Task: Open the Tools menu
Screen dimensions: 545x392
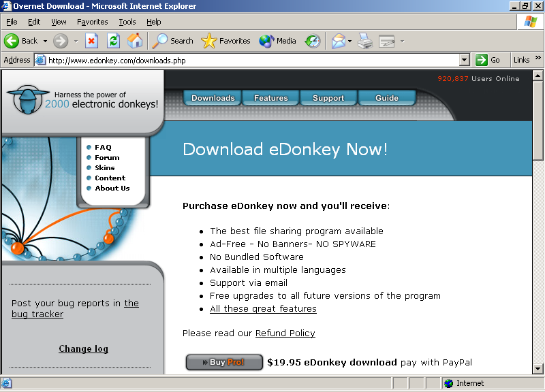Action: click(x=127, y=22)
